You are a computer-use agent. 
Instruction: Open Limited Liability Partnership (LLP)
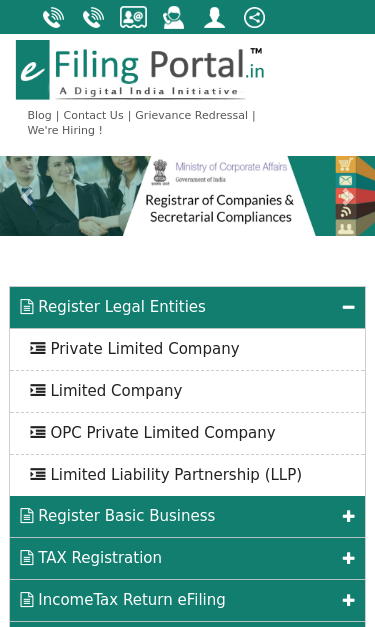coord(188,475)
